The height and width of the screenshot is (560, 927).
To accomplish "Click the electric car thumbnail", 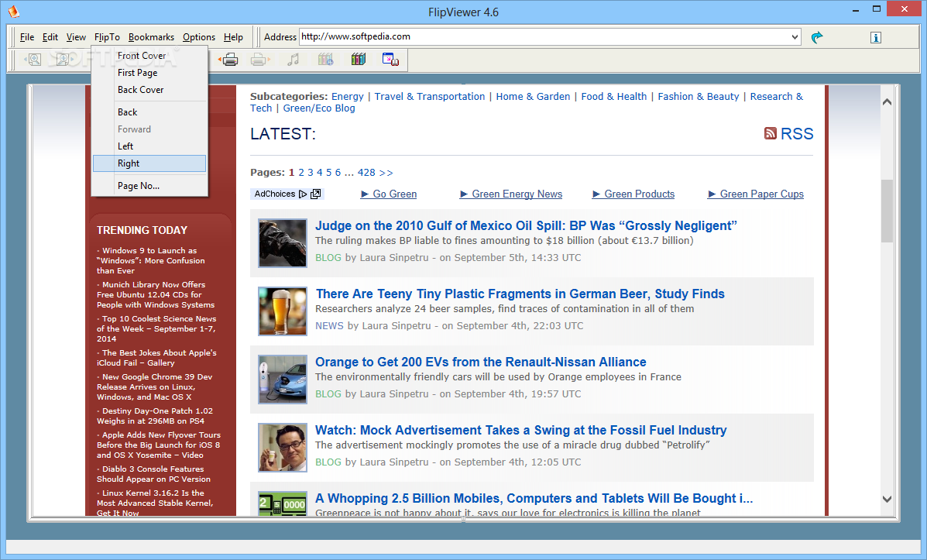I will 283,379.
